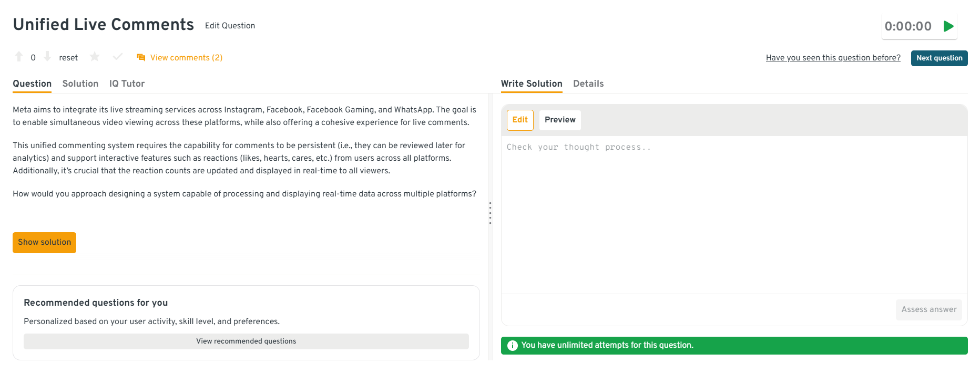Open the IQ Tutor tab
980x374 pixels.
tap(127, 84)
